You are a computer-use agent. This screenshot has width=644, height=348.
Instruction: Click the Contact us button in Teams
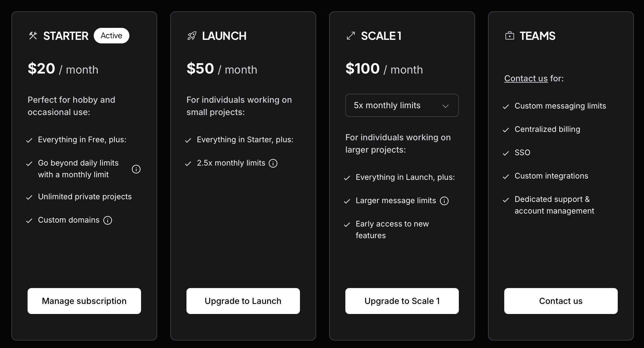pos(561,301)
